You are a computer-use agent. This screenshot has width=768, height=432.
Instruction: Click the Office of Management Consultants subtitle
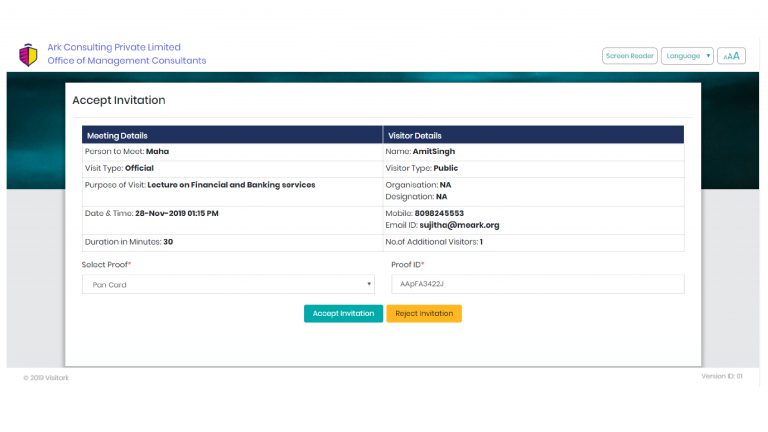coord(127,61)
